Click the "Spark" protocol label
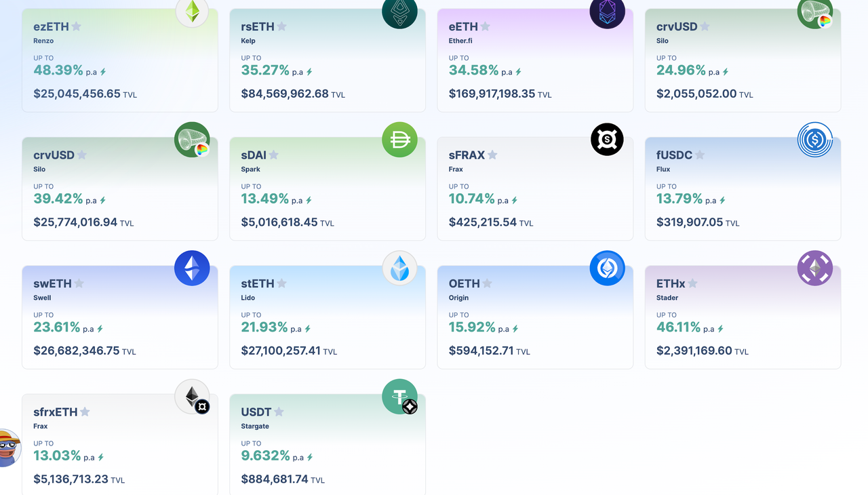Screen dimensions: 868x495 coord(251,170)
